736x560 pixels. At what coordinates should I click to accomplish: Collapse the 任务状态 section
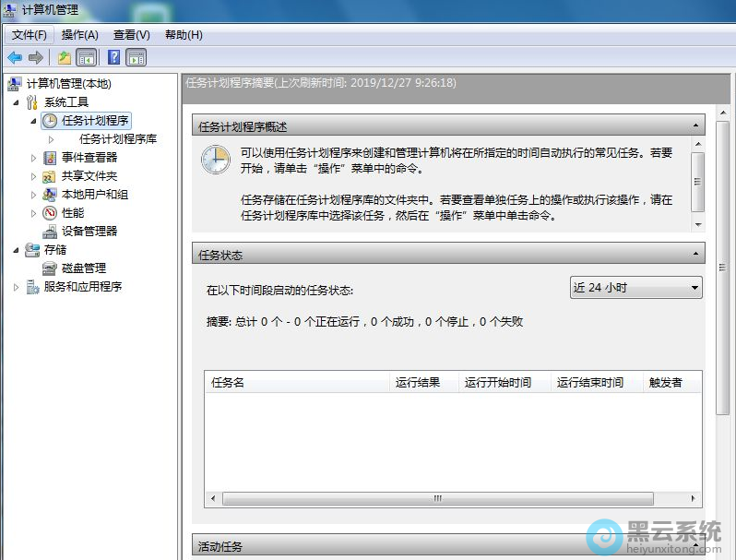click(695, 254)
